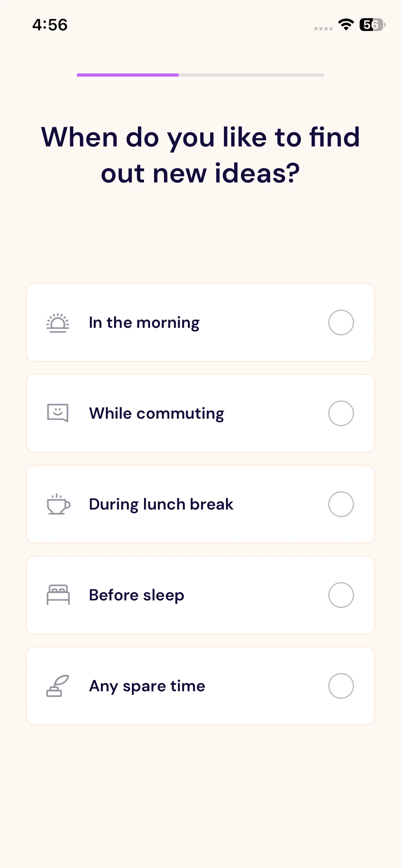This screenshot has width=401, height=868.
Task: Select the During lunch break radio button
Action: click(341, 504)
